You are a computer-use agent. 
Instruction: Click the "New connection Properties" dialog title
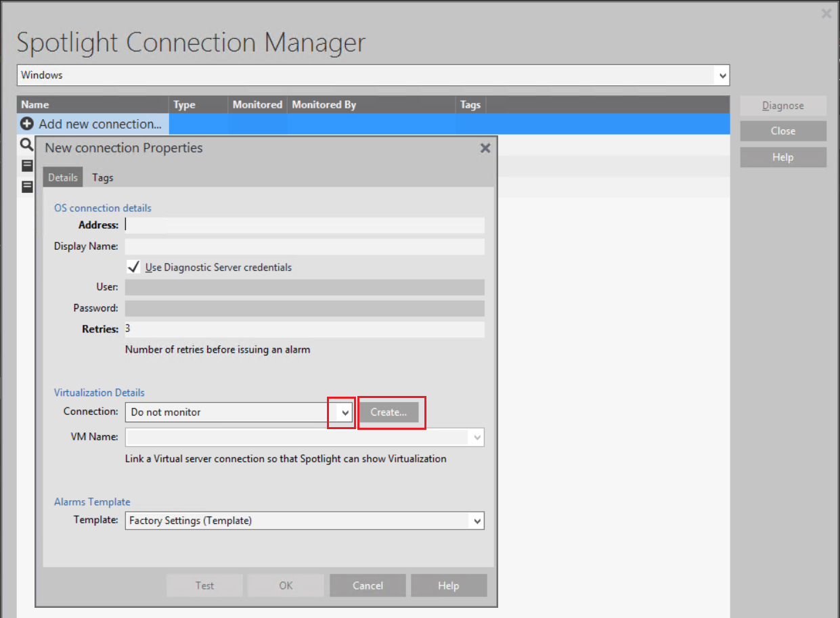(x=124, y=148)
